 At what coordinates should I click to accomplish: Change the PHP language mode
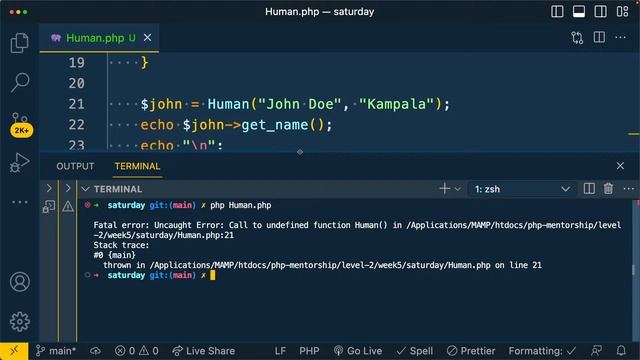(x=309, y=351)
